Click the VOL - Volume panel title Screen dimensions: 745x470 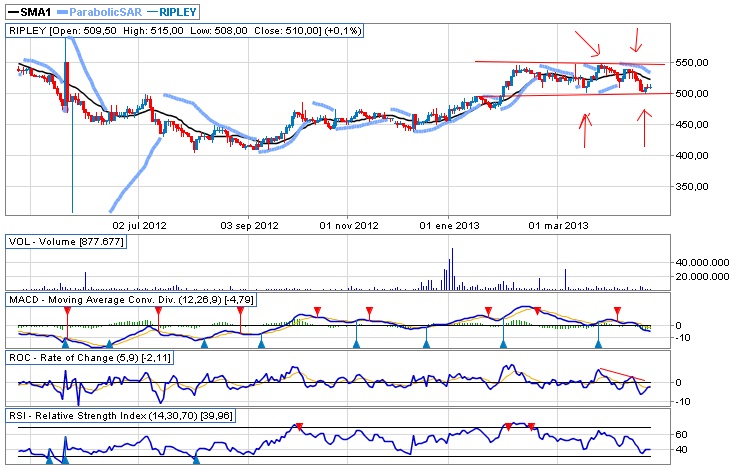(66, 242)
